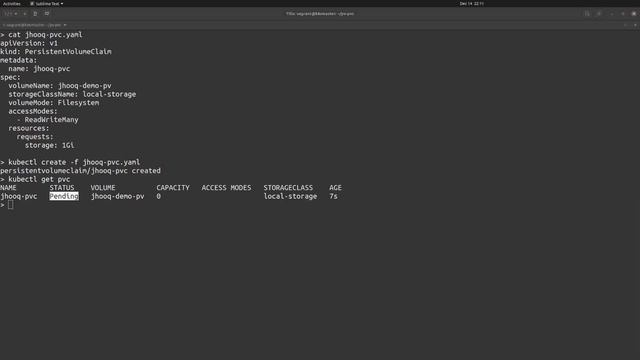This screenshot has width=640, height=360.
Task: Click the add terminal down split icon
Action: coord(47,13)
